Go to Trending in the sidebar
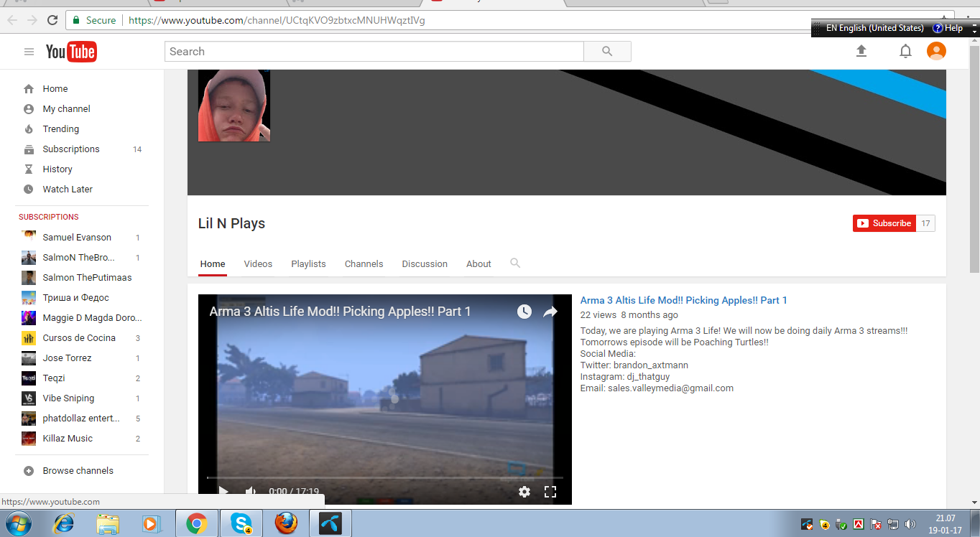 click(x=60, y=129)
